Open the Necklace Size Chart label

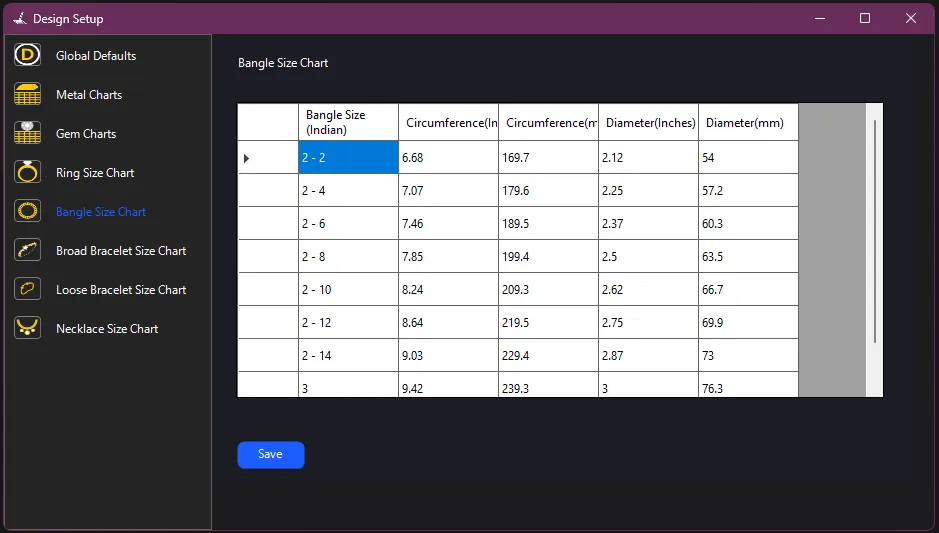coord(107,329)
